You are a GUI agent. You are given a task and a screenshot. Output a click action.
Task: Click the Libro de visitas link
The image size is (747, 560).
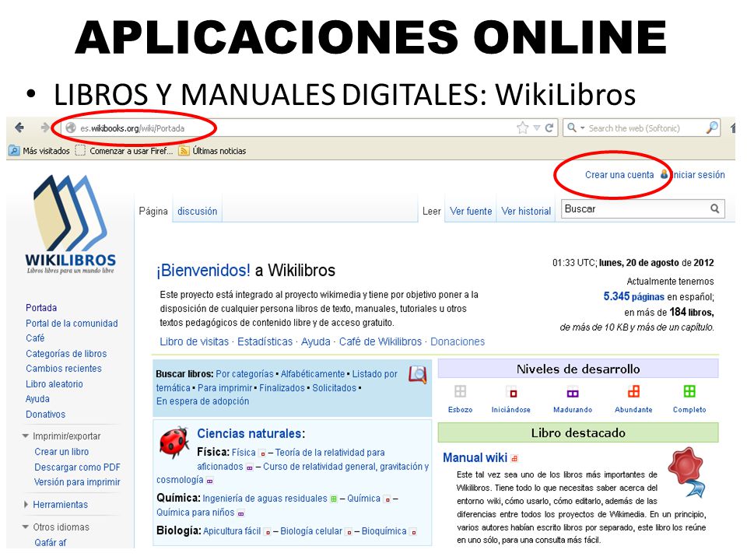(195, 341)
